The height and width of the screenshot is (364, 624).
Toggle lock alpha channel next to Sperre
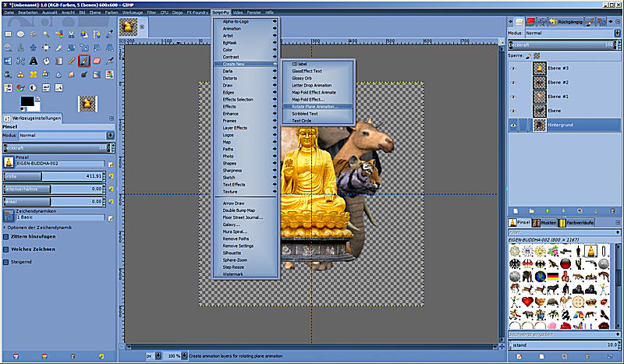(x=537, y=56)
